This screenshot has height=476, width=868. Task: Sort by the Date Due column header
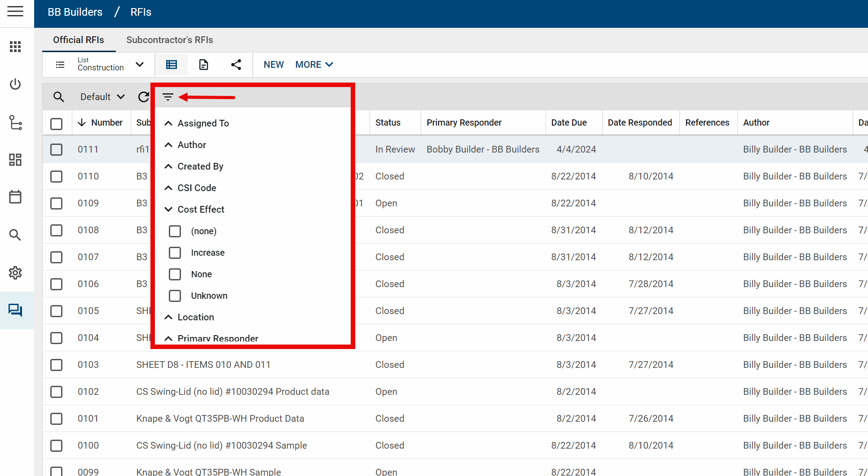tap(568, 122)
